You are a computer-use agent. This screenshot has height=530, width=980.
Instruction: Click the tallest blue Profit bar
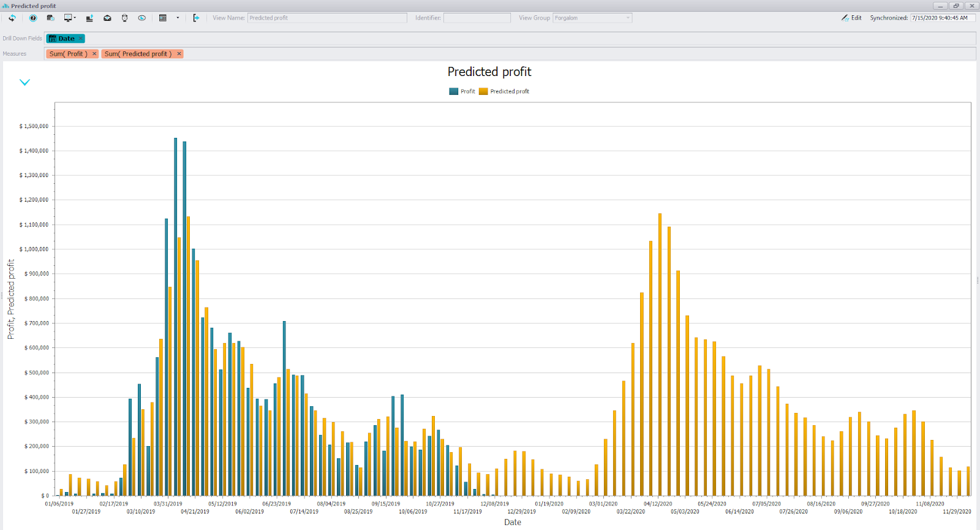(x=176, y=317)
